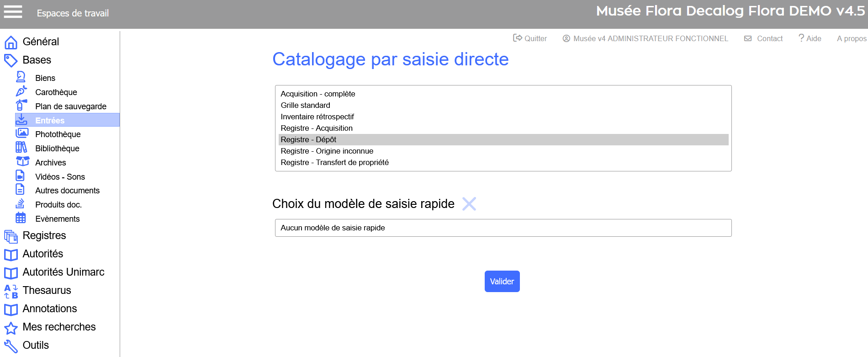Open the modèle de saisie rapide dropdown
The width and height of the screenshot is (868, 357).
[503, 228]
